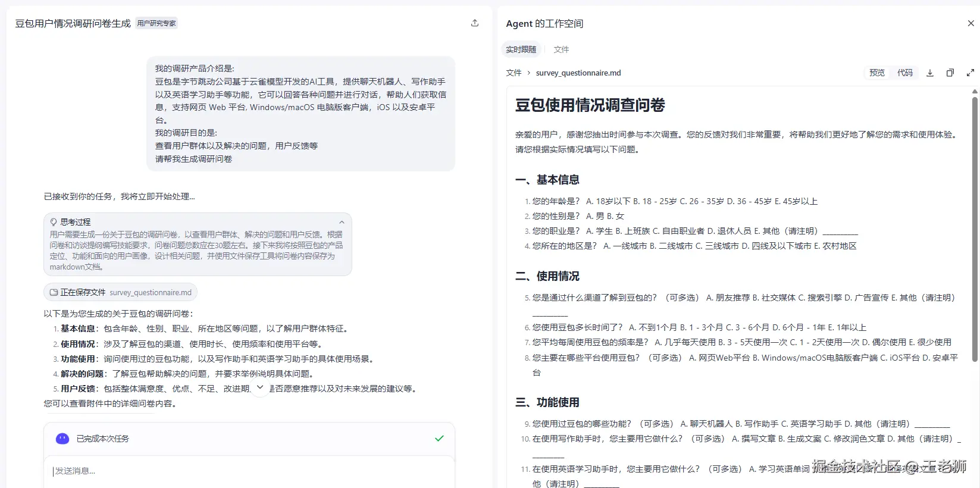
Task: Click question 10 about 写作助手 usage
Action: pos(741,446)
